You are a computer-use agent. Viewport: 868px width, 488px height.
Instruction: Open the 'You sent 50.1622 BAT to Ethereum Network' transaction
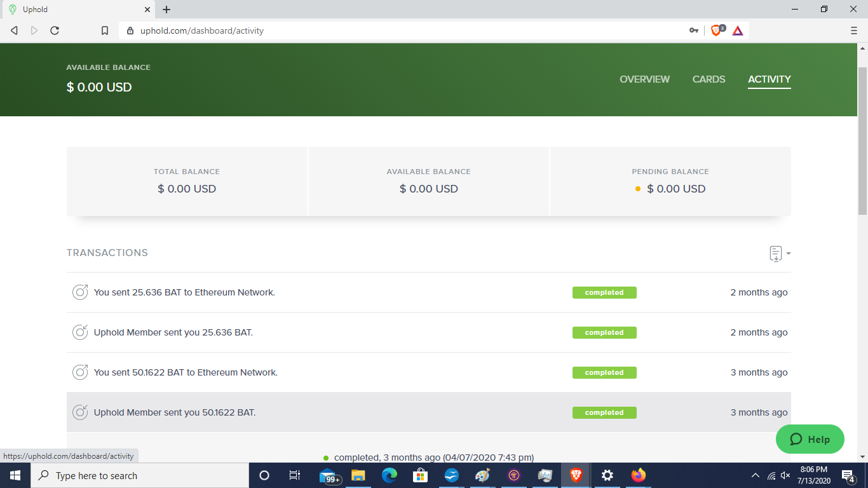[x=429, y=372]
